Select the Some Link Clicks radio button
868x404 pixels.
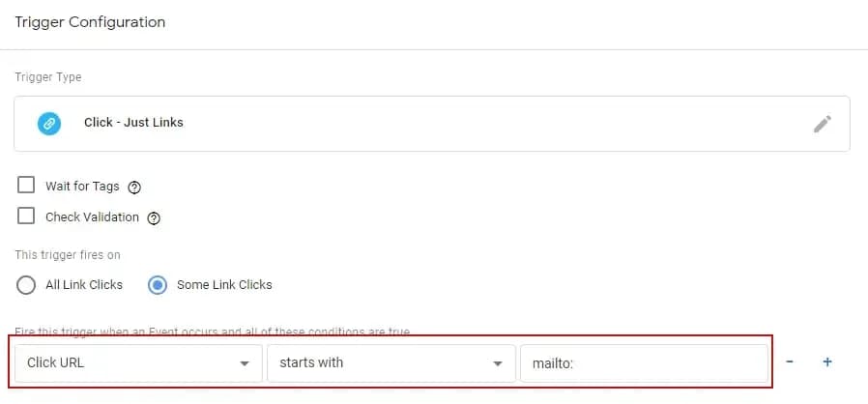click(157, 285)
